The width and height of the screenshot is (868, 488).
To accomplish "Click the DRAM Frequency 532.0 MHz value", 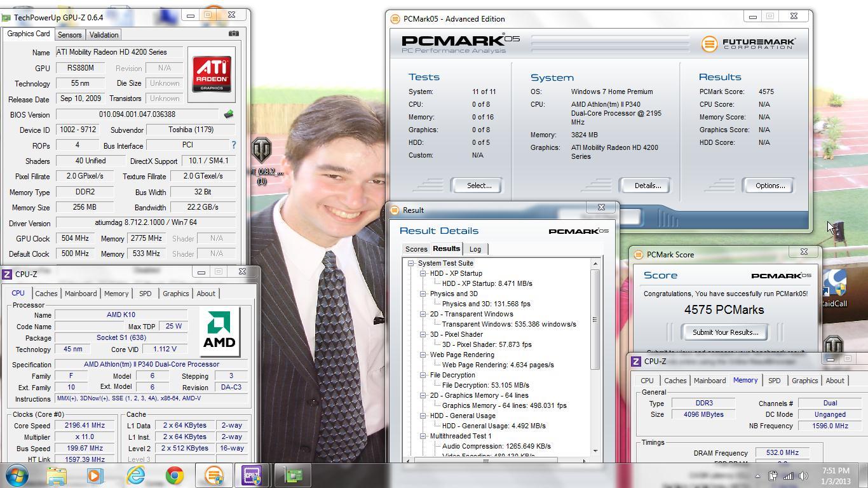I will point(782,453).
